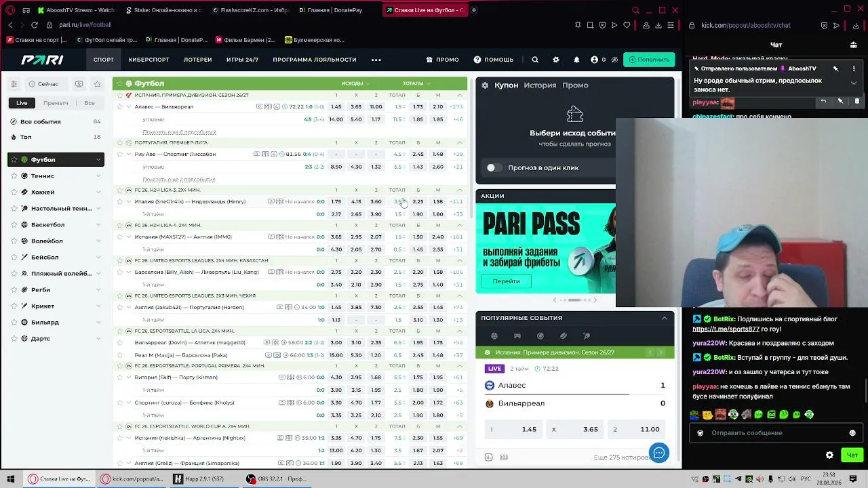
Task: Favorite the Риу Аве — Спортинг Лиссабон match
Action: pos(120,154)
